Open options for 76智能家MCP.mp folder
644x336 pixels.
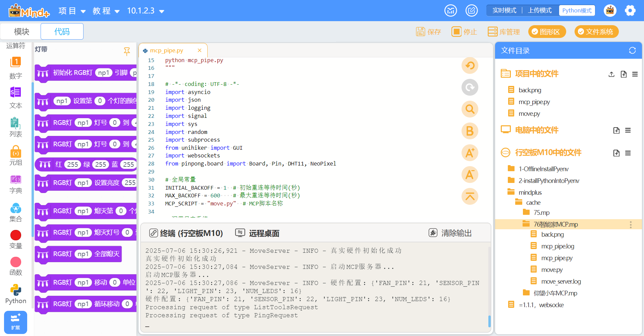(x=631, y=225)
